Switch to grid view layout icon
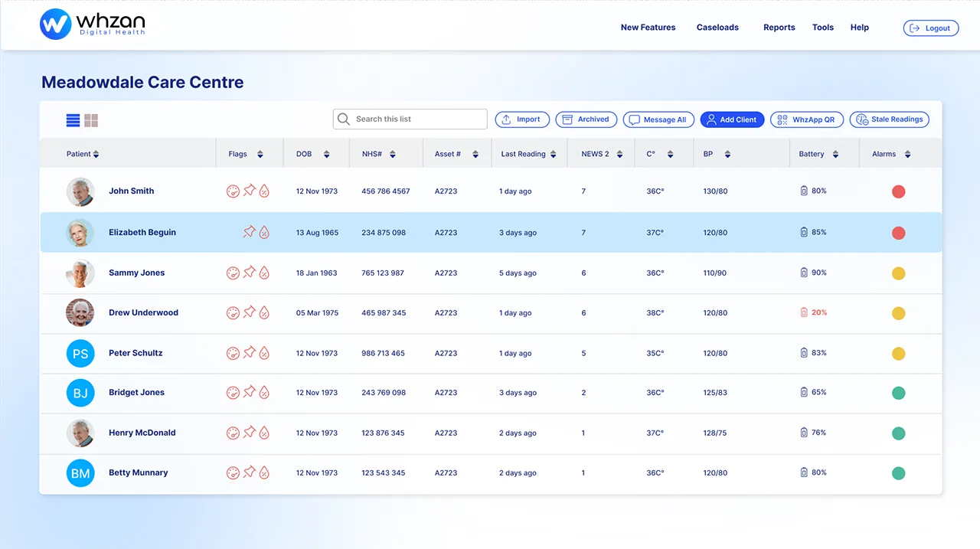Image resolution: width=980 pixels, height=549 pixels. [x=91, y=120]
